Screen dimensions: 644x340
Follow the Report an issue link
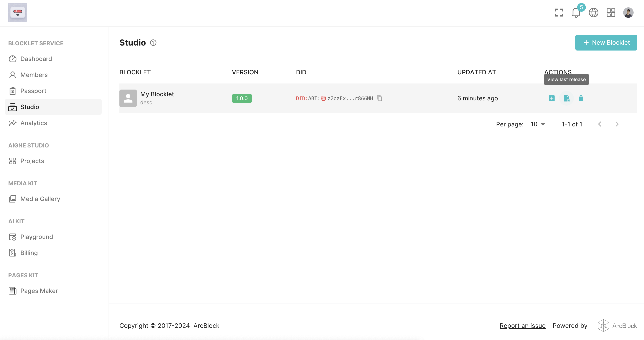[522, 326]
